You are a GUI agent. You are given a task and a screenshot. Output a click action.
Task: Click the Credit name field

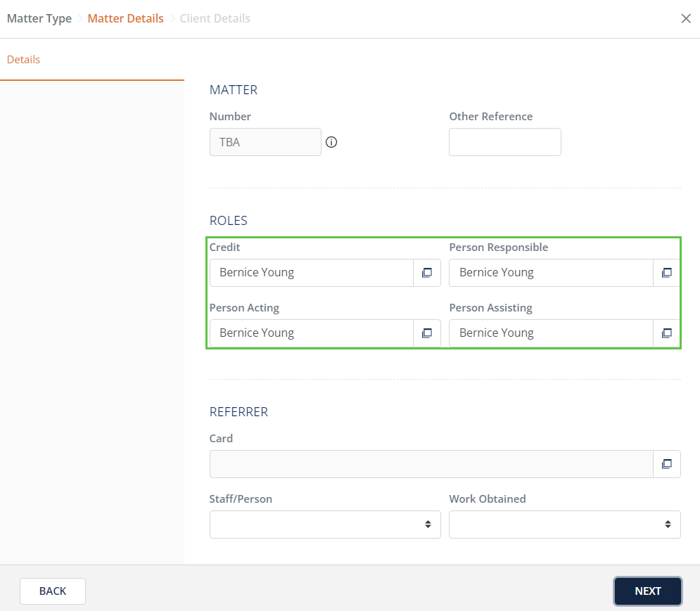point(311,273)
